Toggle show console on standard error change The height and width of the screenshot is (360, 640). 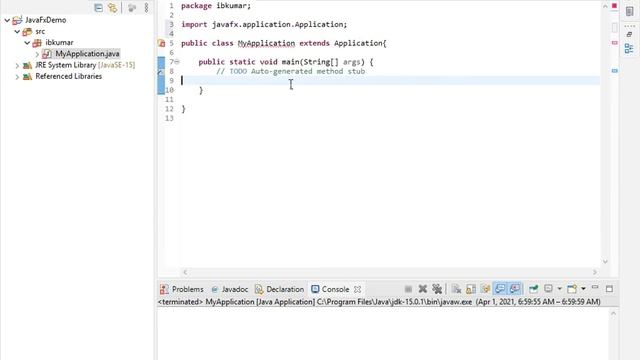tap(515, 289)
